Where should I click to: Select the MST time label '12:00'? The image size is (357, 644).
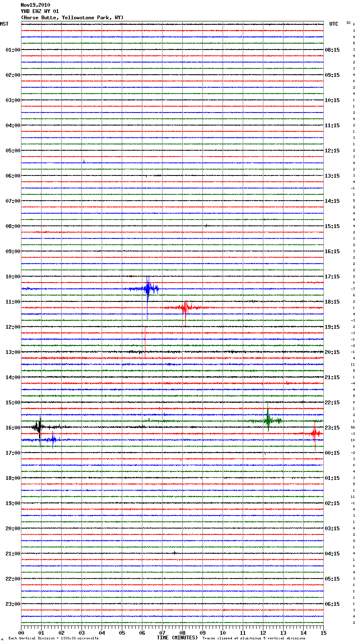click(x=13, y=327)
